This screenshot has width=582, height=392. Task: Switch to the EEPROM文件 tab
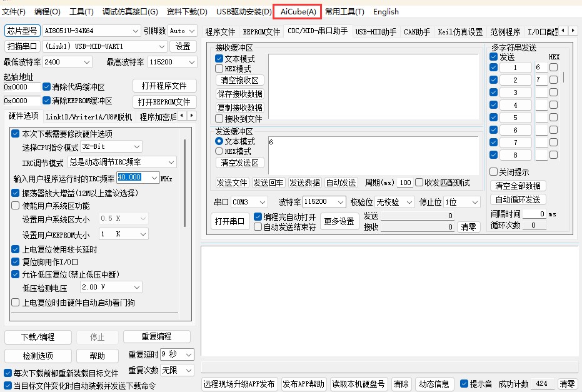tap(261, 32)
